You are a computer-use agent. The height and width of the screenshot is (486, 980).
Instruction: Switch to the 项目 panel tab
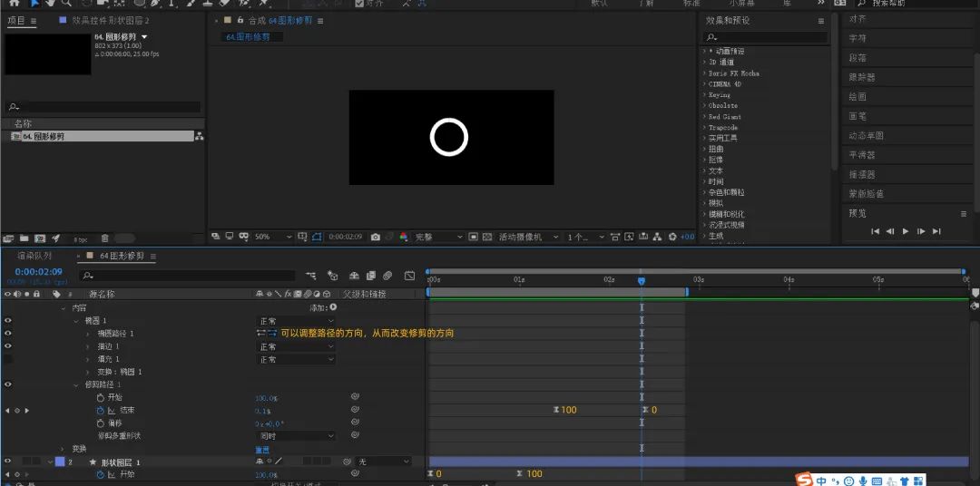16,21
